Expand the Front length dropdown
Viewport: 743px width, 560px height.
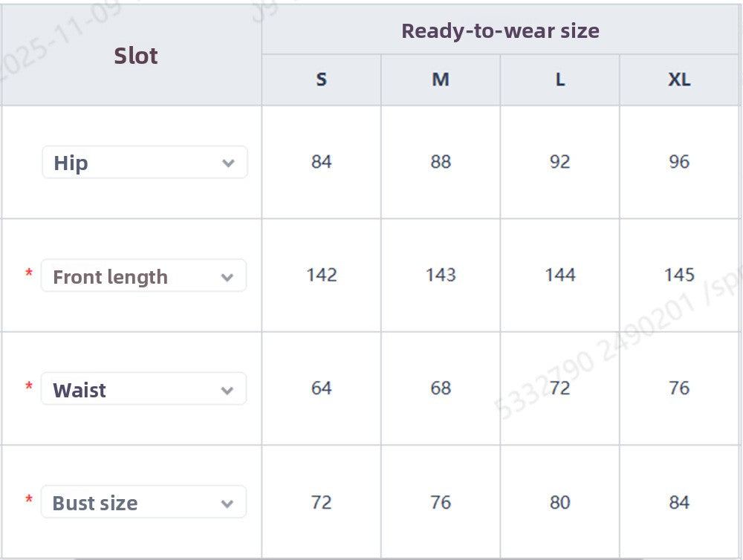[143, 276]
